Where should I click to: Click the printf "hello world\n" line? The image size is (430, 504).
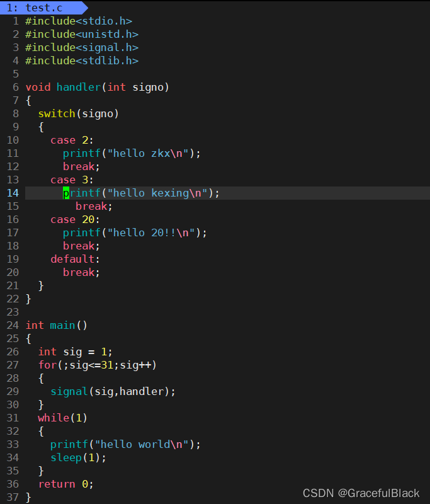(x=125, y=445)
